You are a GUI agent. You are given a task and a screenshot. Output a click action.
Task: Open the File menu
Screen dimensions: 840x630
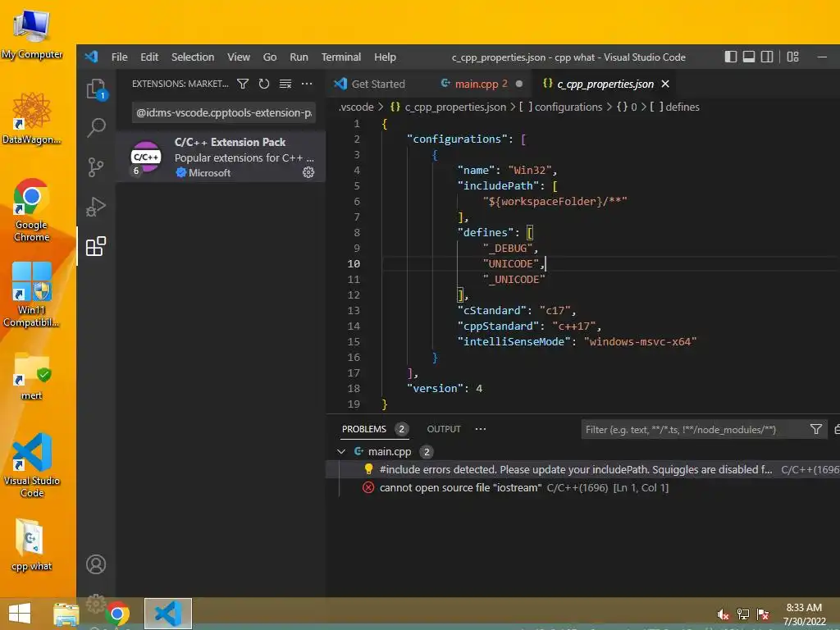tap(120, 57)
